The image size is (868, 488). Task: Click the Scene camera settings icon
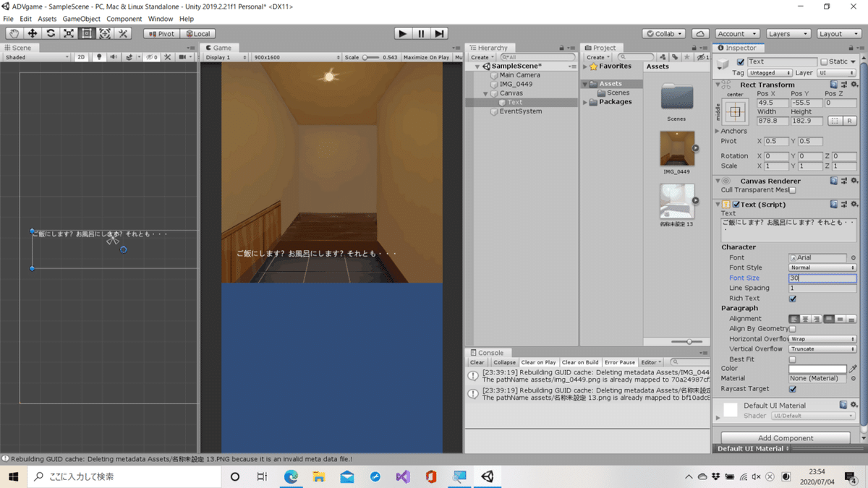(x=183, y=57)
